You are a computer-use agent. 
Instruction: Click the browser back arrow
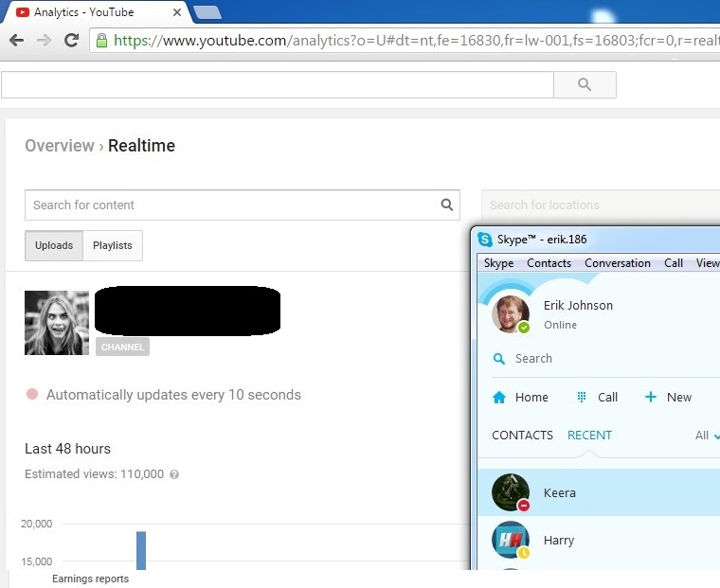pos(16,41)
